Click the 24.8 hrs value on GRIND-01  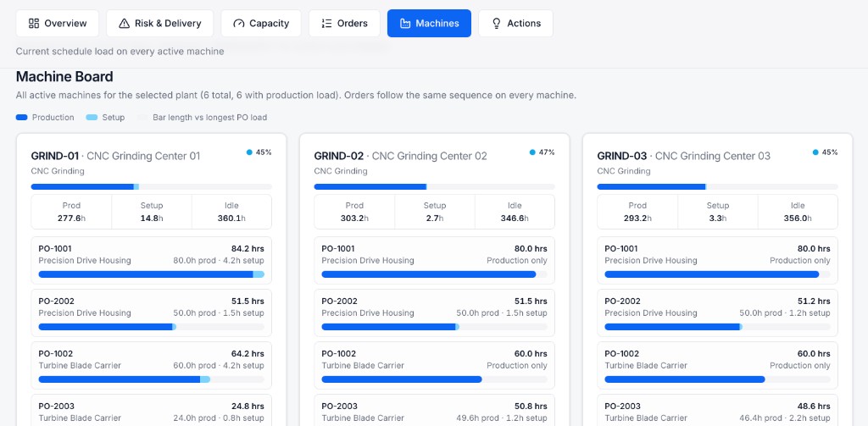248,406
